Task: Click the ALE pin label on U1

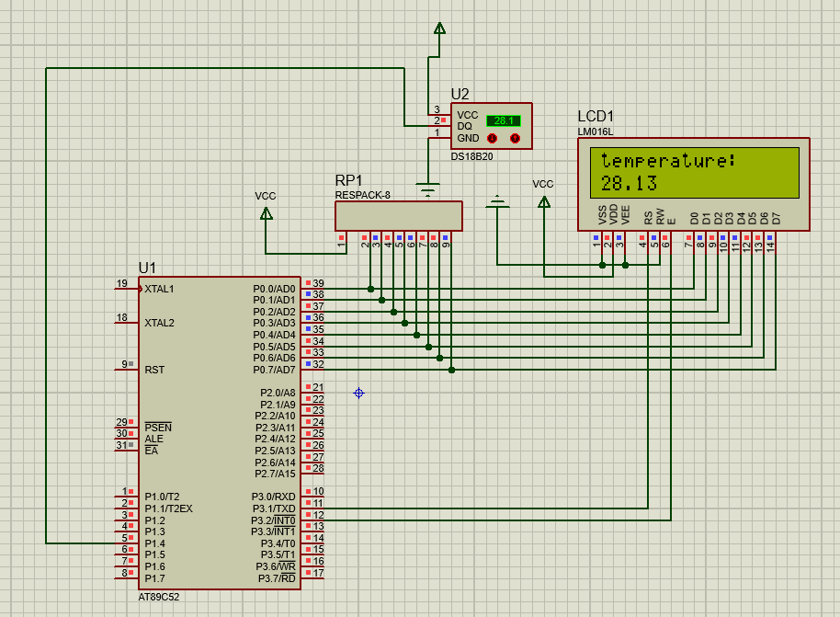Action: [x=153, y=439]
